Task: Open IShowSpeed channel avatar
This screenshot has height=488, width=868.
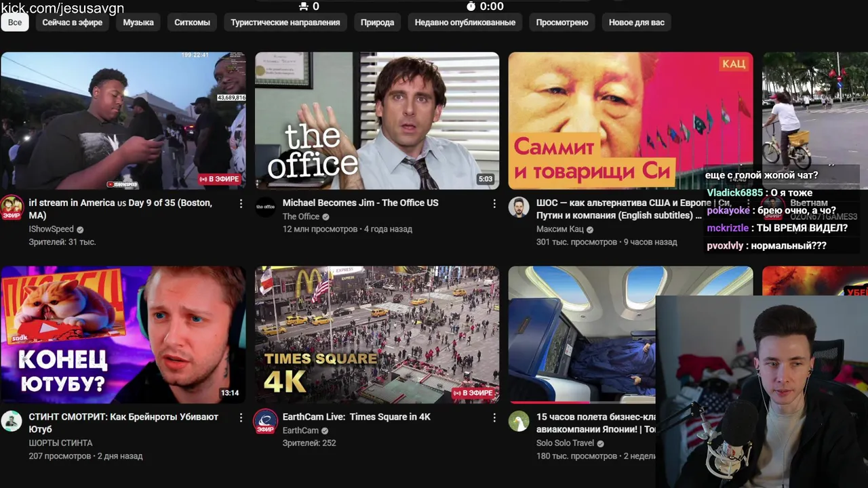Action: [x=12, y=207]
